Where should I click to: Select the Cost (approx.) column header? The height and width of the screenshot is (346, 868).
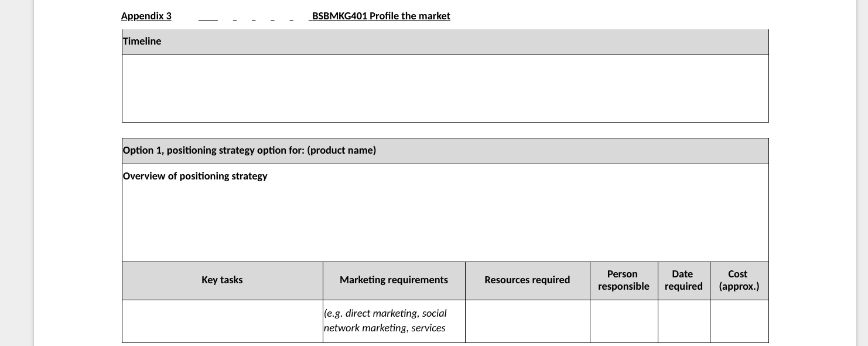[x=739, y=280]
